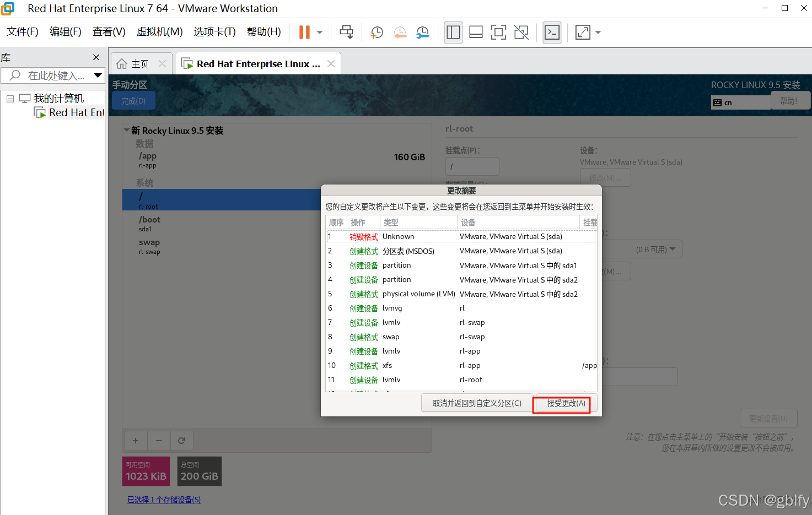The width and height of the screenshot is (812, 515).
Task: Select row 6 lvmvg rl
Action: pos(461,308)
